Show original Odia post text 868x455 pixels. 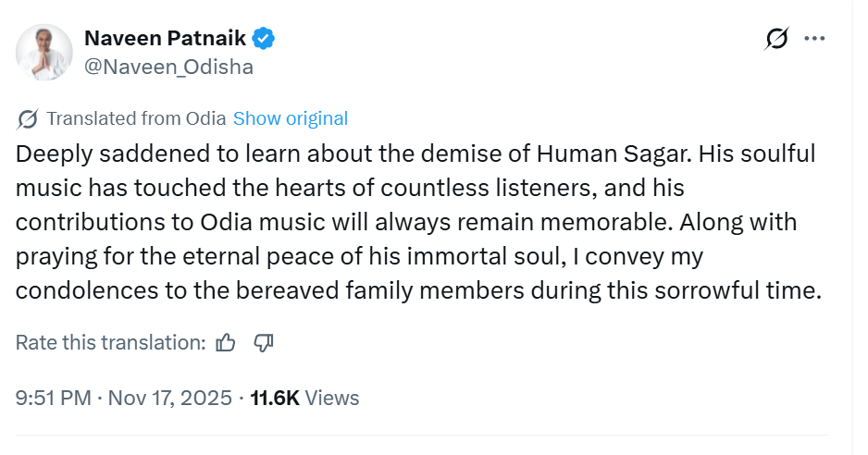291,119
